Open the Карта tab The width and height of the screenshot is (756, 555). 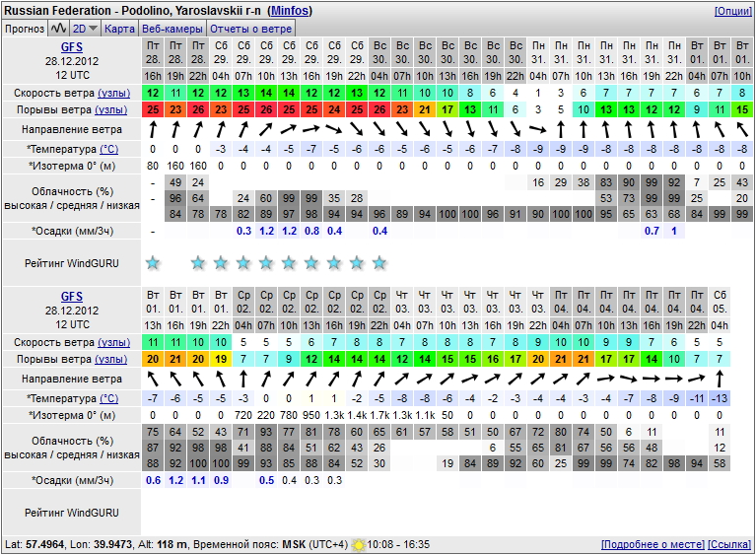(x=119, y=29)
